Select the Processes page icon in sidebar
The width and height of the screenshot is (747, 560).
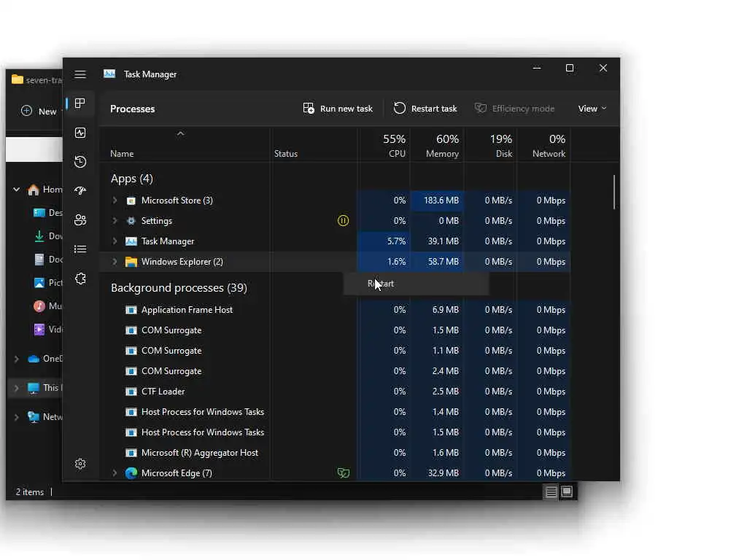tap(80, 104)
